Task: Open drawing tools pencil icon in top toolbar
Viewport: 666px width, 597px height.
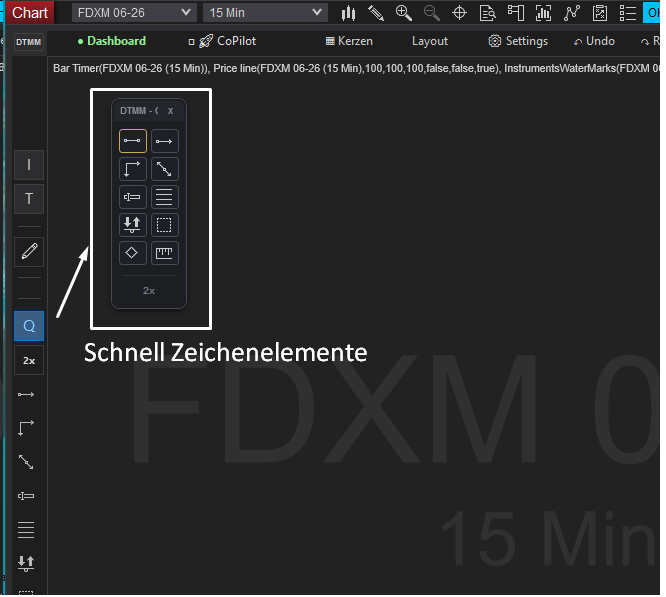Action: 376,13
